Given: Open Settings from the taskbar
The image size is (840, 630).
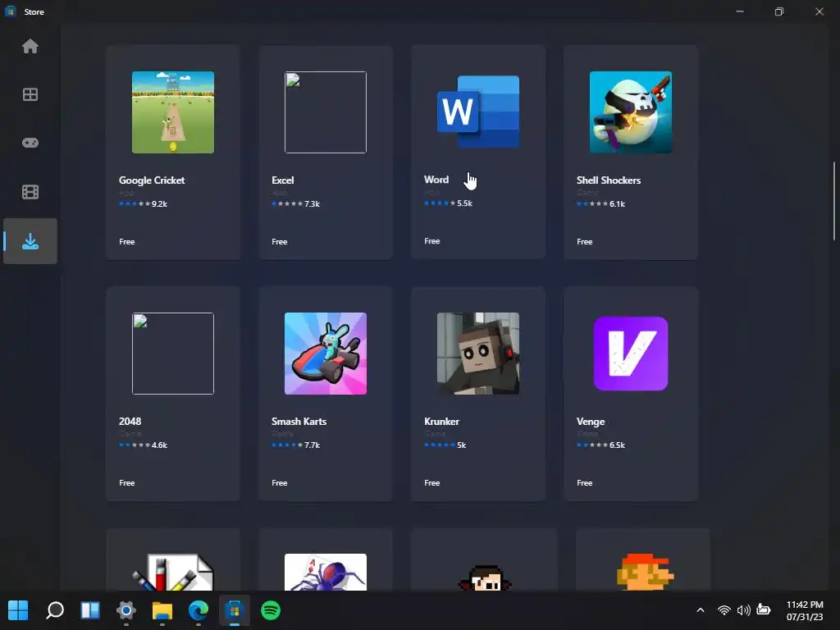Looking at the screenshot, I should pos(126,610).
